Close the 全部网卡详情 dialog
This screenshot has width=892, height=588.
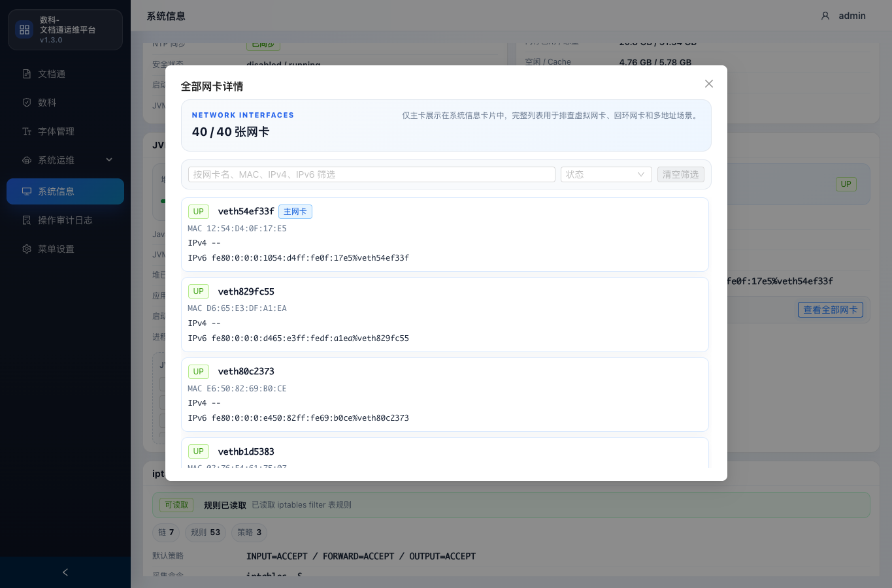709,84
